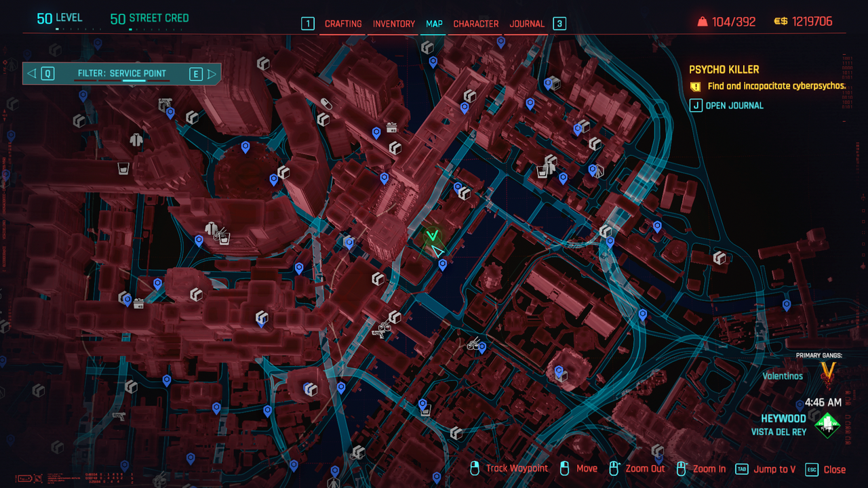Click the Valentinos gang emblem
This screenshot has width=868, height=488.
(827, 371)
